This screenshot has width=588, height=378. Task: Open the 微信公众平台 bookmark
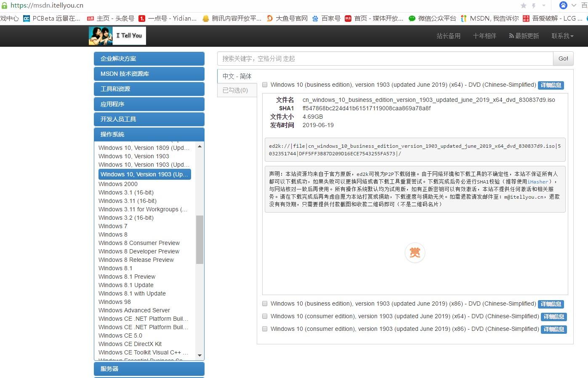pyautogui.click(x=432, y=19)
